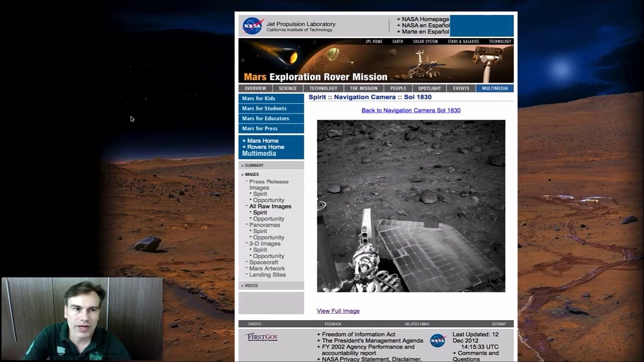Go to NASA Homepage link
644x362 pixels.
click(423, 19)
